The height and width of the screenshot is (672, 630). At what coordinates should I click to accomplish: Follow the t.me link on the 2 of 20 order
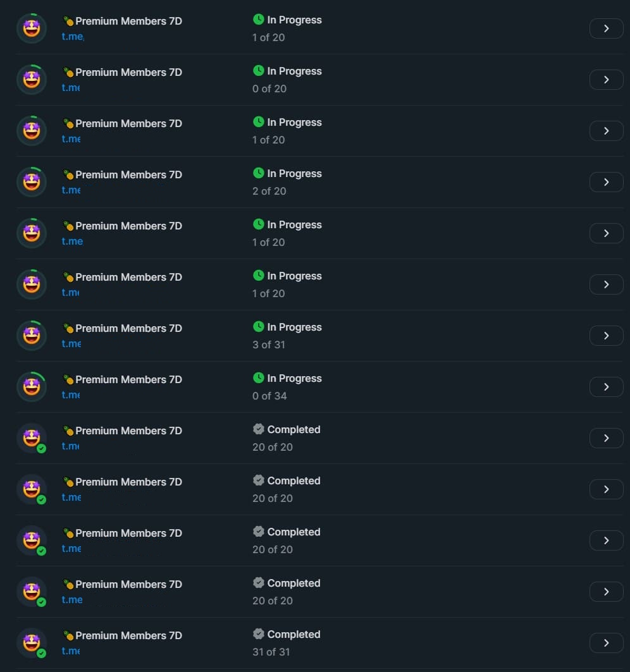click(x=71, y=190)
